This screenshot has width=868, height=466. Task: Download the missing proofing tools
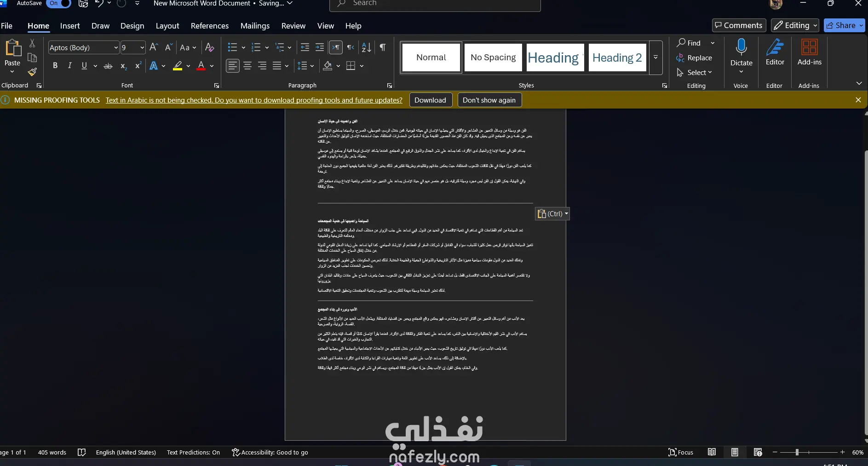tap(430, 100)
